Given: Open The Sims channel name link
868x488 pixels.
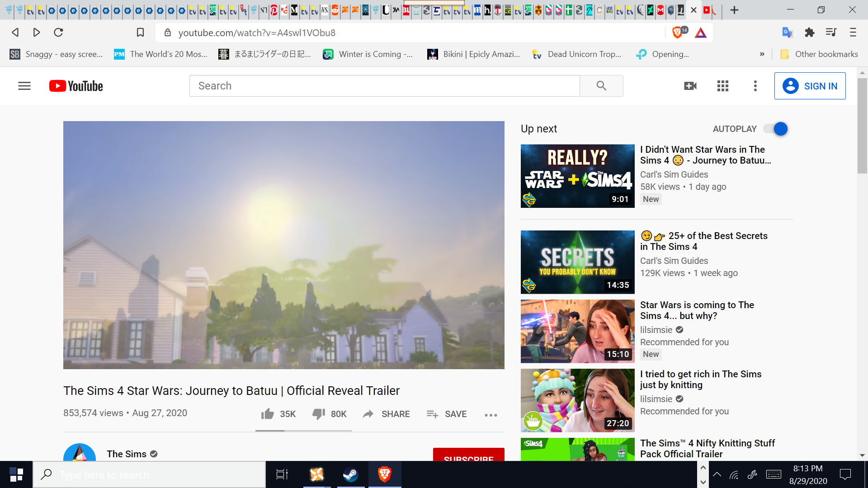Looking at the screenshot, I should click(x=127, y=454).
